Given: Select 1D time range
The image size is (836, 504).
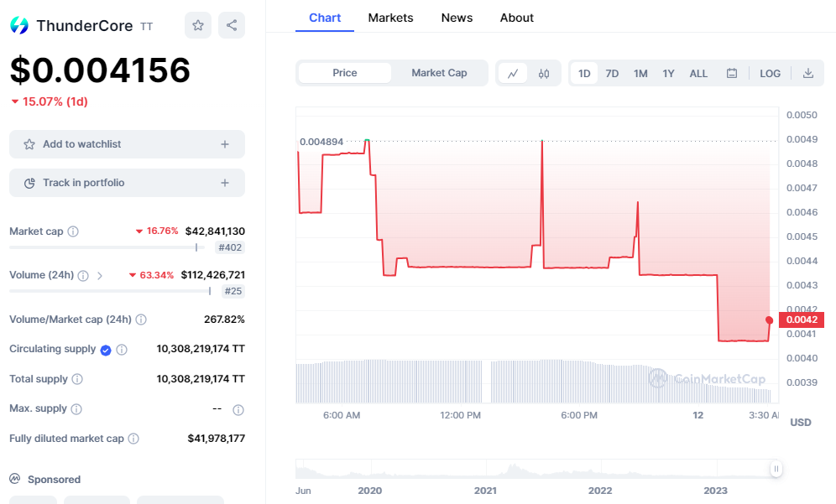Looking at the screenshot, I should tap(584, 74).
